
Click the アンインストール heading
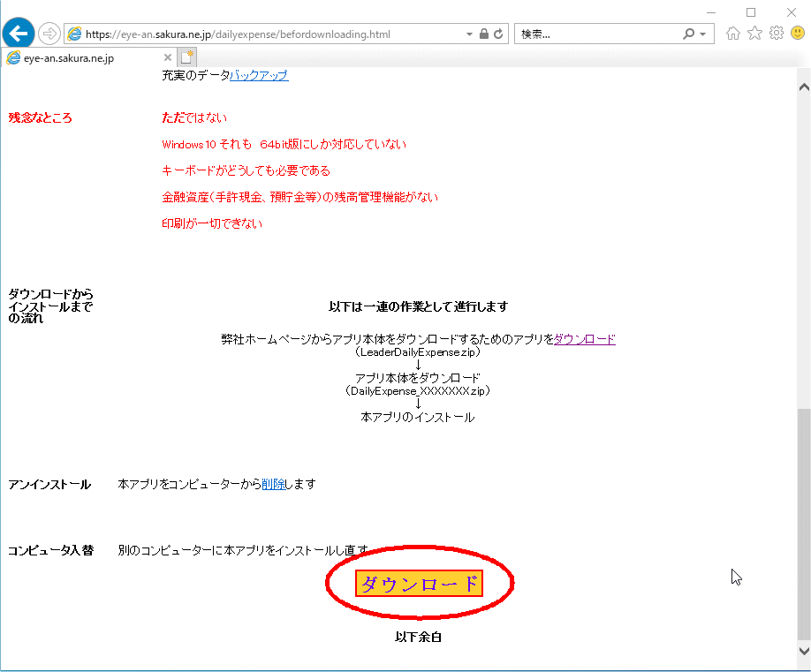[x=49, y=485]
